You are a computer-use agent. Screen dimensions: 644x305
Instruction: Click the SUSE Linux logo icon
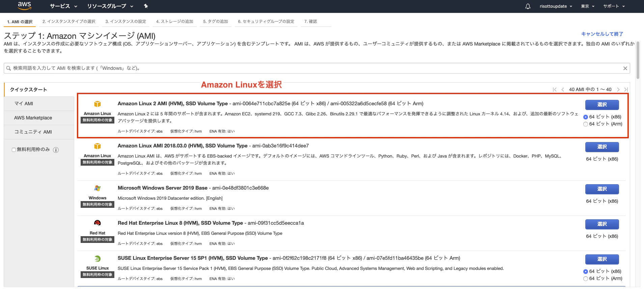[x=97, y=258]
